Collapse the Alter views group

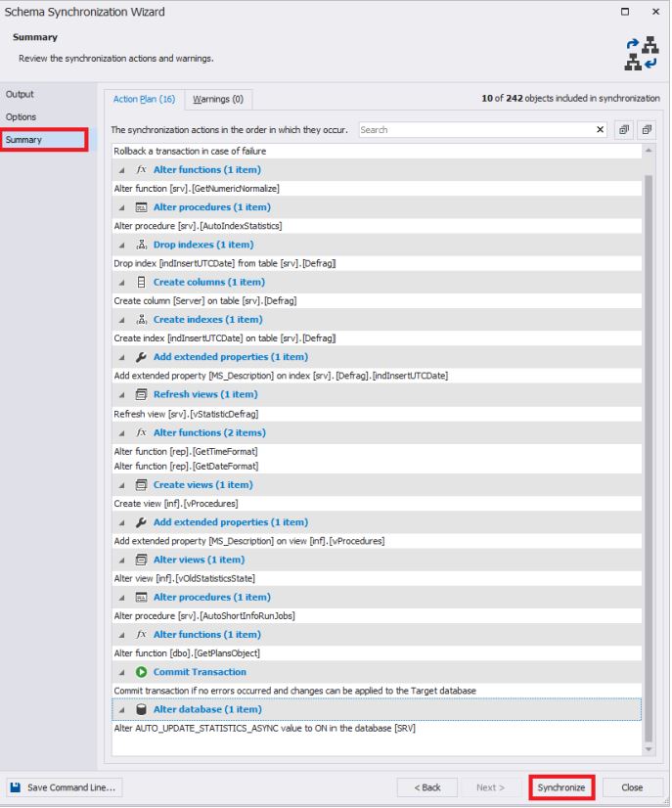121,561
